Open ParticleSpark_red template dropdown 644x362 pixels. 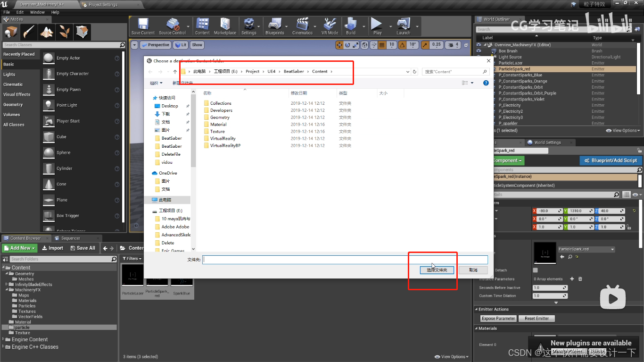(x=586, y=249)
